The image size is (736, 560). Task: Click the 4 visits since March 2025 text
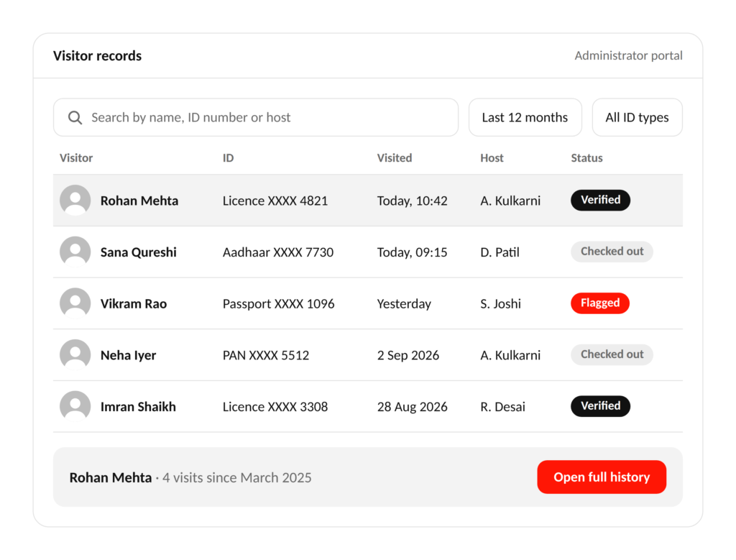tap(237, 477)
